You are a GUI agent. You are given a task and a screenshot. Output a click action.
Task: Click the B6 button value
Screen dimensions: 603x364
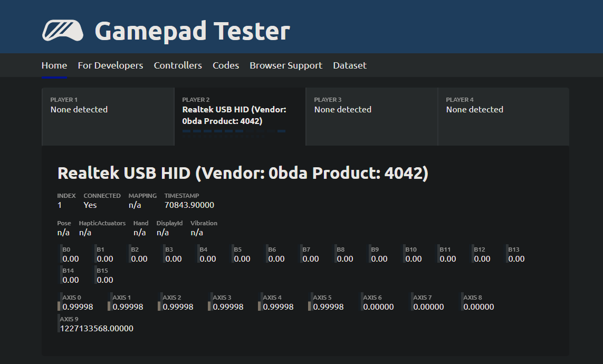276,259
